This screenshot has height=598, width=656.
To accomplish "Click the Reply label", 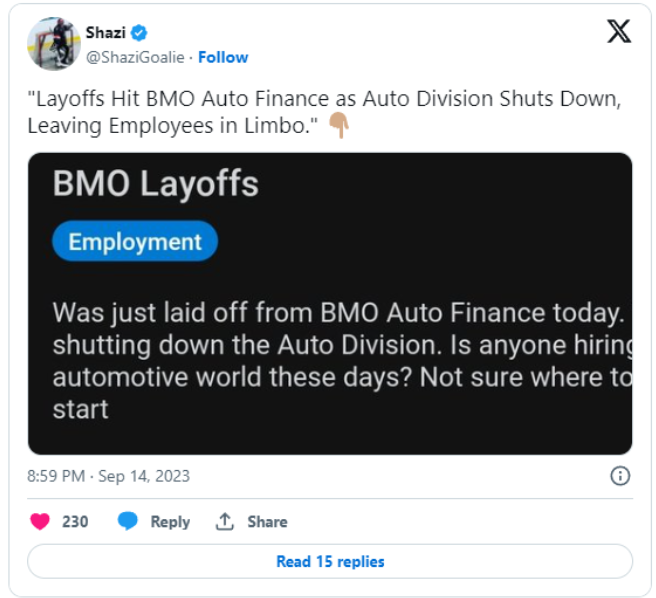I will [x=170, y=522].
